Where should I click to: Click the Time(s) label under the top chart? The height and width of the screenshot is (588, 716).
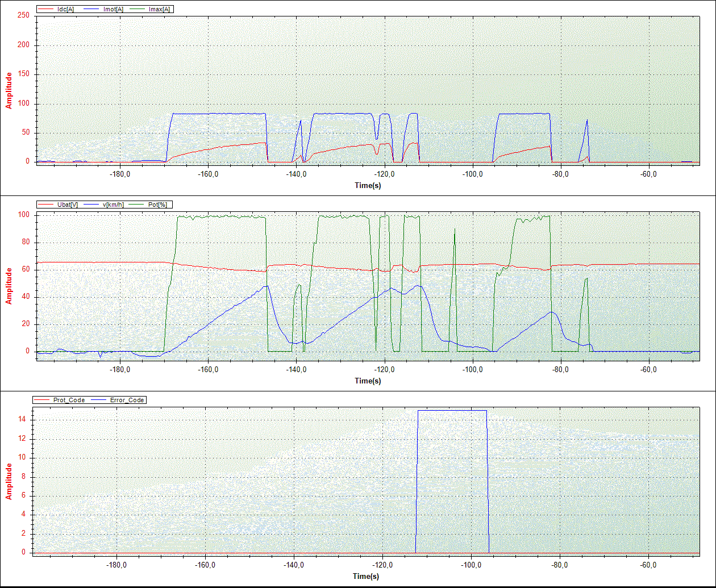pos(368,185)
